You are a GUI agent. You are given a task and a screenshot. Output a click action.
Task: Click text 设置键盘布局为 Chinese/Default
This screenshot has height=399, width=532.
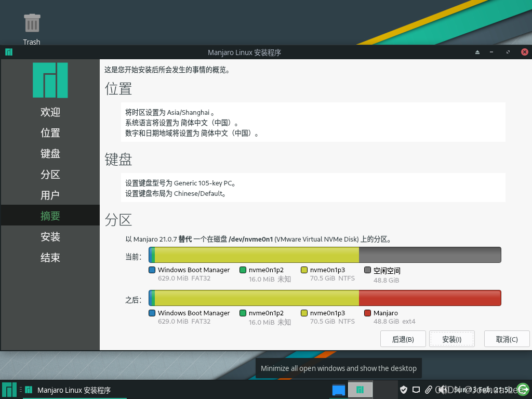click(176, 194)
